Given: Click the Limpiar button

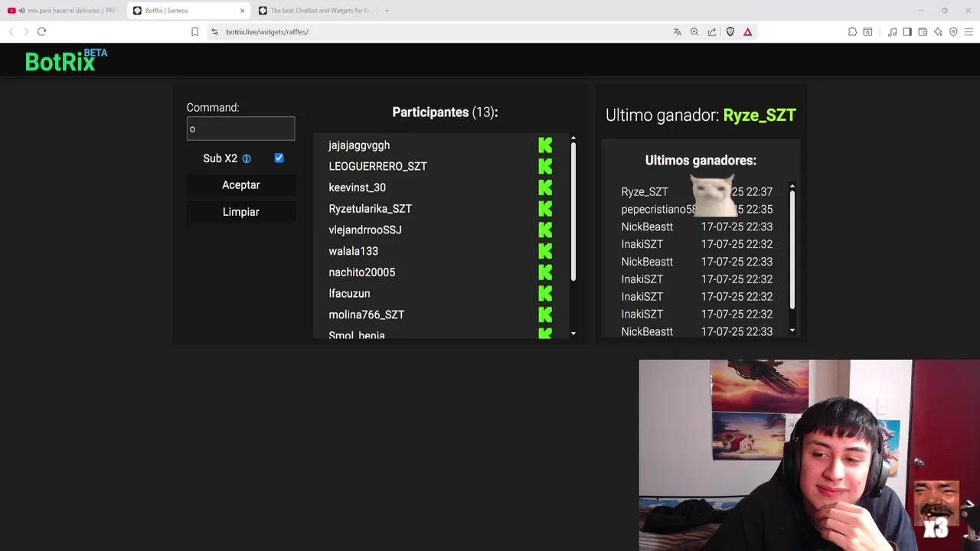Looking at the screenshot, I should click(x=241, y=212).
